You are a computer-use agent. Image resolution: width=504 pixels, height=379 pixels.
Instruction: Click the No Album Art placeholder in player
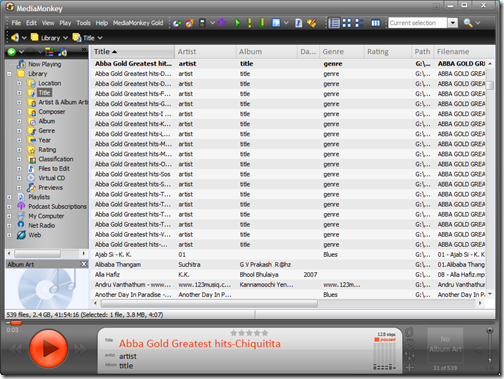click(445, 345)
